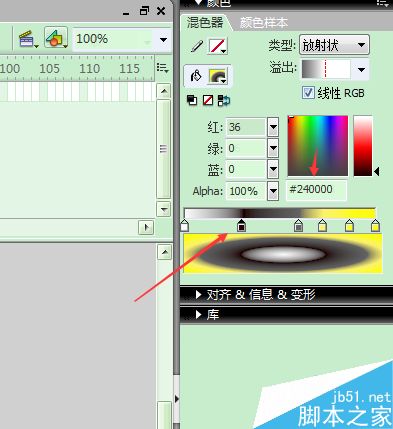This screenshot has width=393, height=429.
Task: Click the 红 value field showing 36
Action: point(246,127)
